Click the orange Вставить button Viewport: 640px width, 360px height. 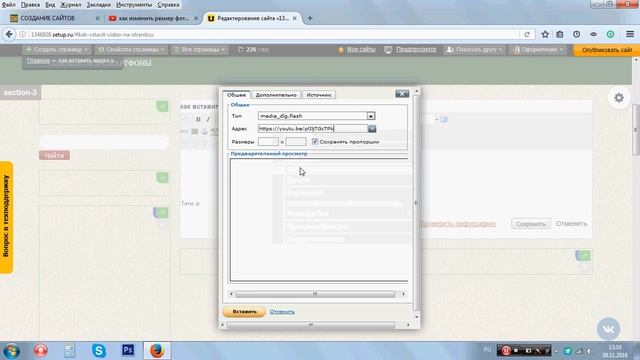[244, 312]
